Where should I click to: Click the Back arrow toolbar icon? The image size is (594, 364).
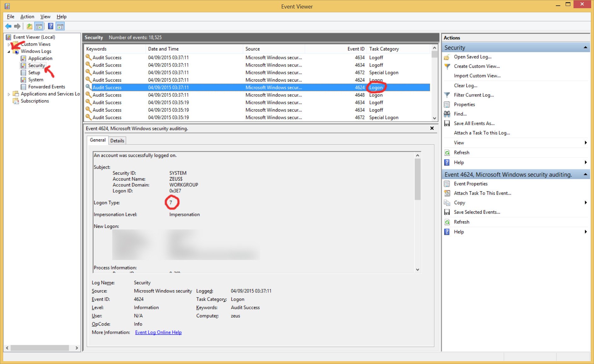click(x=8, y=26)
